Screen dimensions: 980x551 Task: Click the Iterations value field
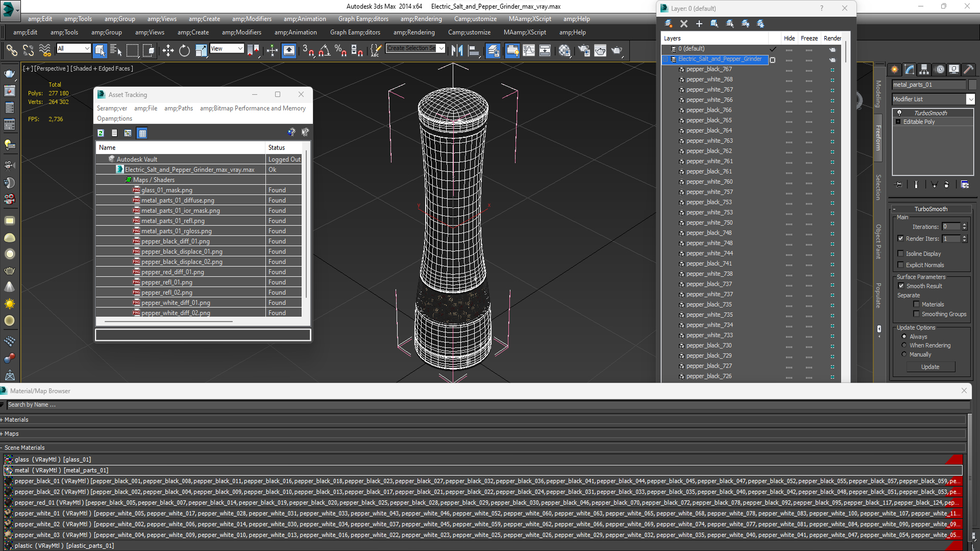(951, 227)
